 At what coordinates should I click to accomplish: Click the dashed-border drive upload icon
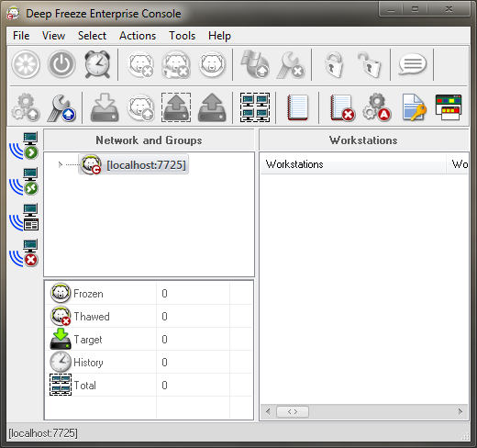point(176,107)
